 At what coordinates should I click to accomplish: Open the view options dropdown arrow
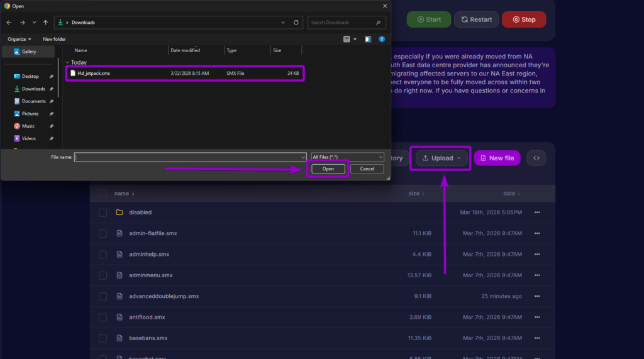click(355, 39)
